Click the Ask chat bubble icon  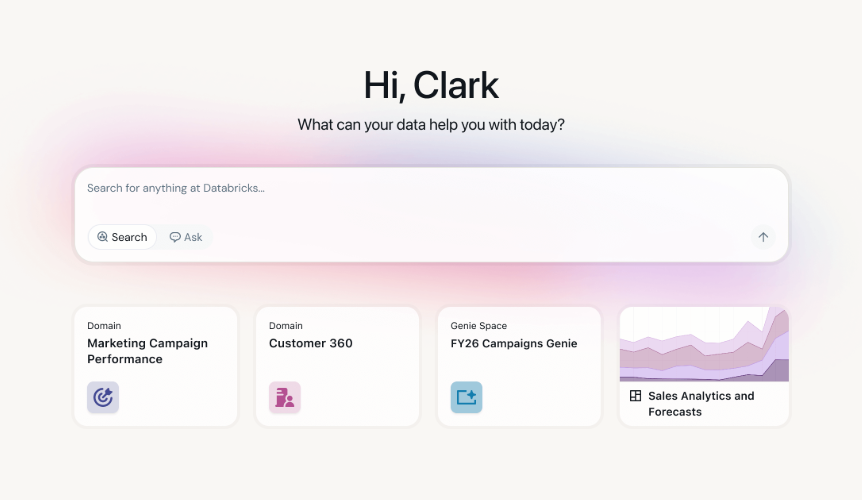(x=175, y=237)
